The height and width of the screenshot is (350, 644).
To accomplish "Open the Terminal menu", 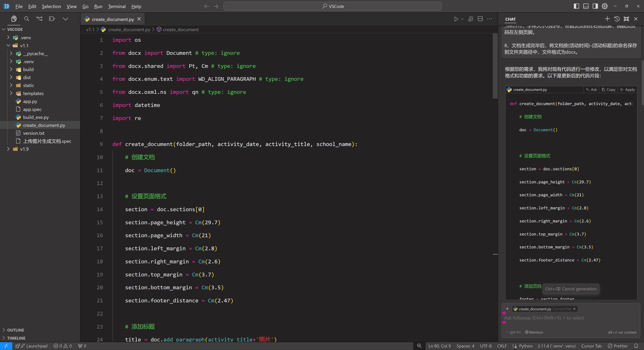I will (x=116, y=6).
